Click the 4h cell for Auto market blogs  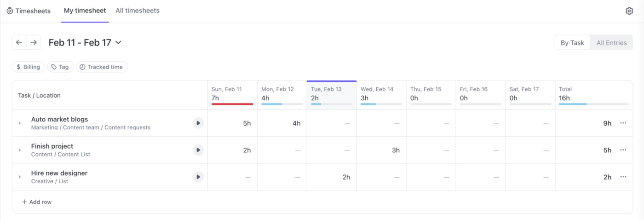point(282,123)
